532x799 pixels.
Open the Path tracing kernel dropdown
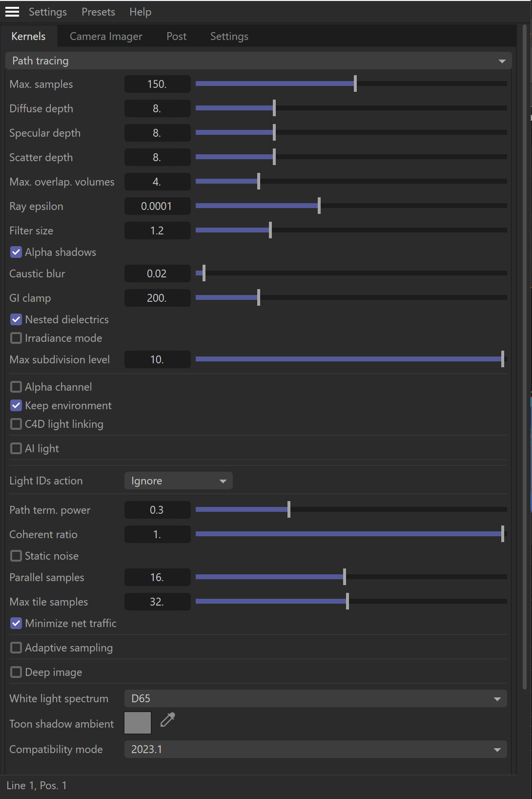tap(258, 61)
